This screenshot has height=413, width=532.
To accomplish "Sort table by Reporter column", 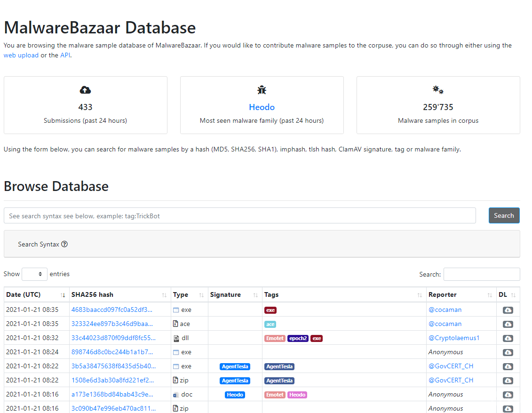I will [461, 294].
